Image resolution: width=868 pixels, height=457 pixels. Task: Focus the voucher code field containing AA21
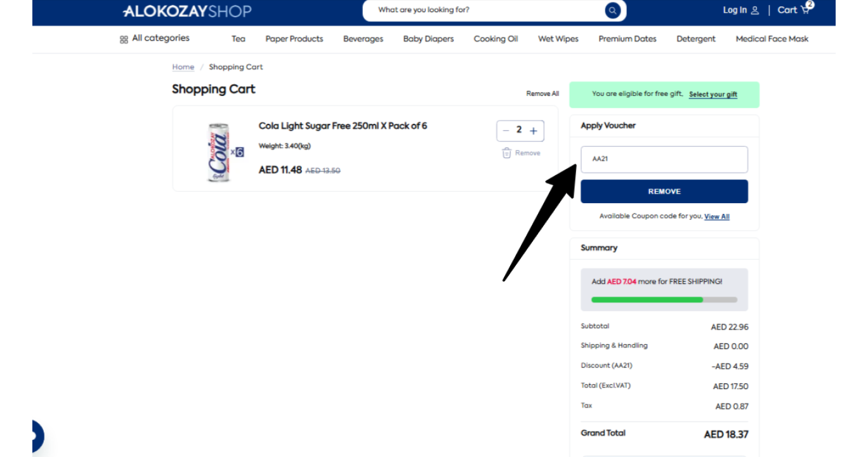click(664, 159)
